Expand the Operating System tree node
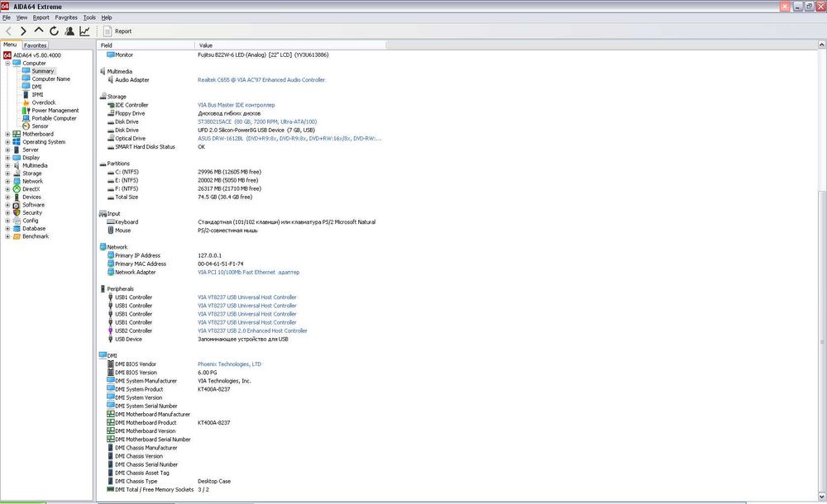Image resolution: width=827 pixels, height=504 pixels. tap(7, 142)
